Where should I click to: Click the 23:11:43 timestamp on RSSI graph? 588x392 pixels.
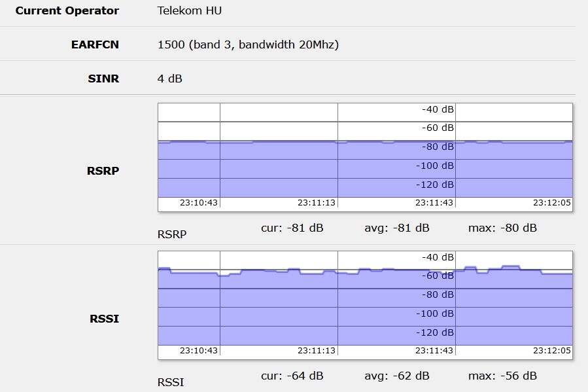point(434,350)
